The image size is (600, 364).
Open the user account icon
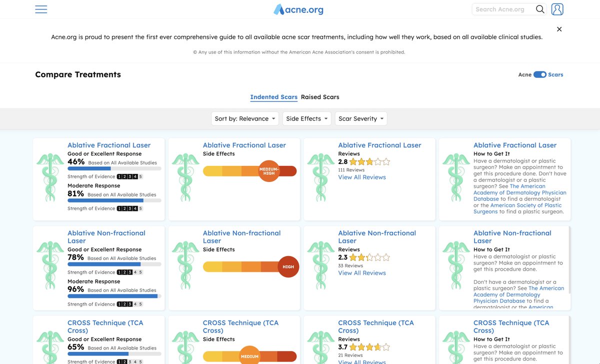(x=557, y=9)
